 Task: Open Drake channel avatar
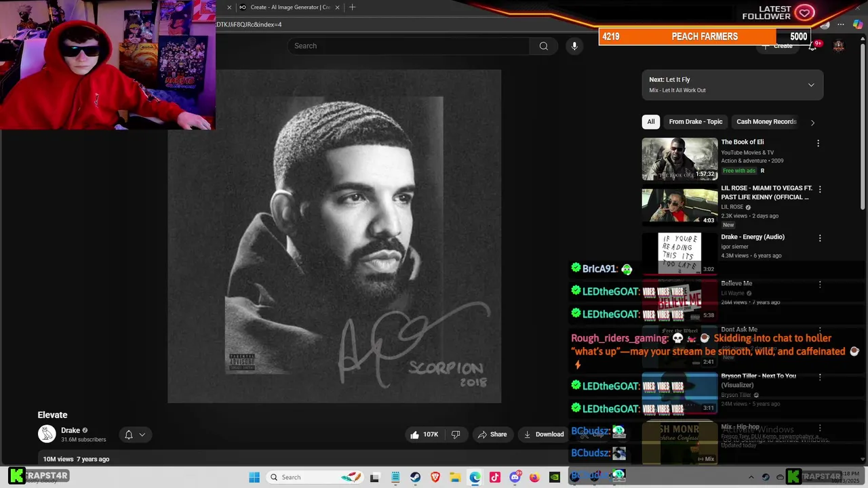47,434
